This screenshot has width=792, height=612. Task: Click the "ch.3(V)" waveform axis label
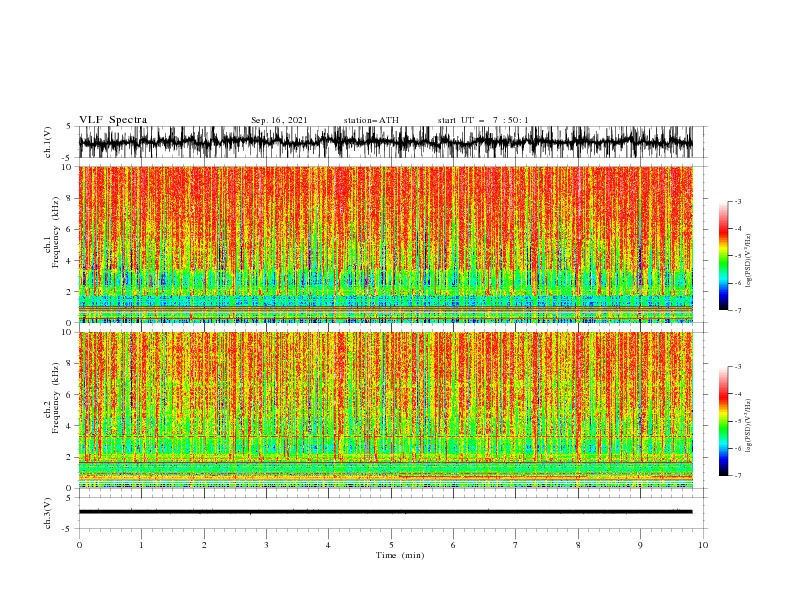(48, 513)
